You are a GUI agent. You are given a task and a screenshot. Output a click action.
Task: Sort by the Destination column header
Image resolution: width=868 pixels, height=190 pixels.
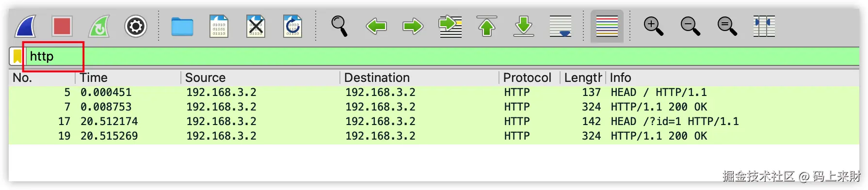pyautogui.click(x=420, y=78)
